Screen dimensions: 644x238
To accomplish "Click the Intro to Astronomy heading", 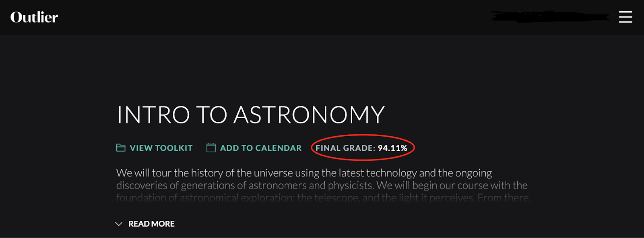I will [251, 115].
